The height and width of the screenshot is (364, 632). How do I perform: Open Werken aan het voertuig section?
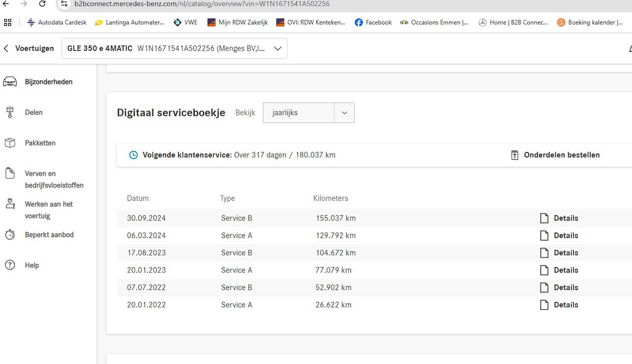pos(49,210)
